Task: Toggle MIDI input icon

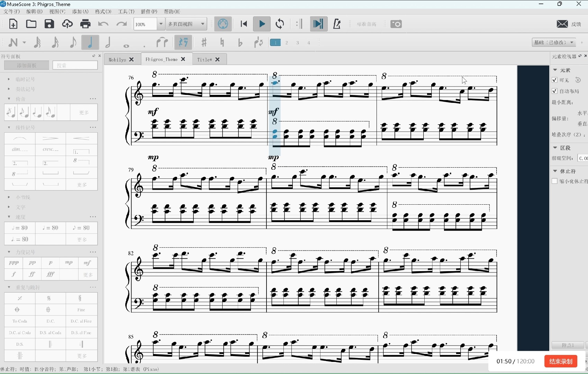Action: [223, 24]
